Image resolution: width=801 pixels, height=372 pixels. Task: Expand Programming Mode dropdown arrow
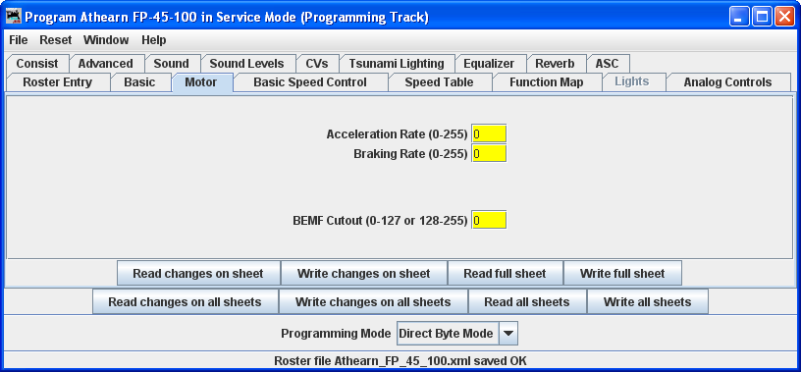pos(509,334)
